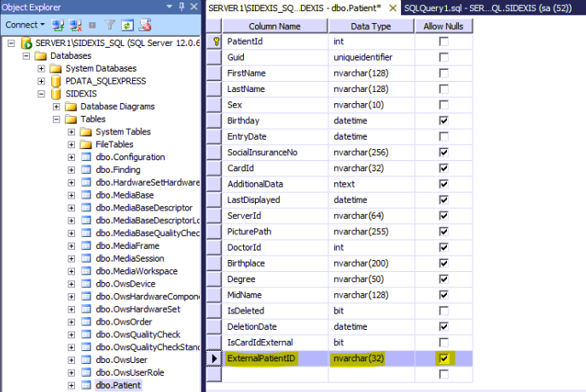Collapse the Databases node
This screenshot has height=392, width=586.
coord(26,56)
